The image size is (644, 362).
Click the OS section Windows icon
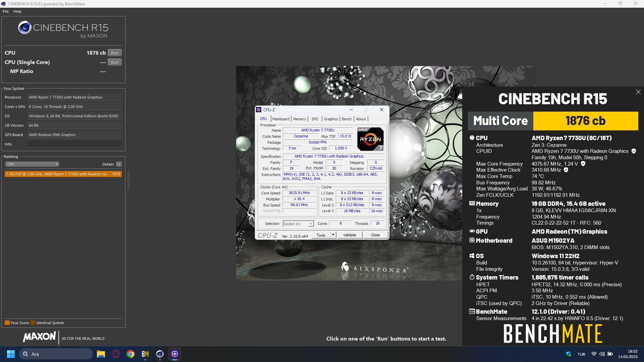(472, 256)
